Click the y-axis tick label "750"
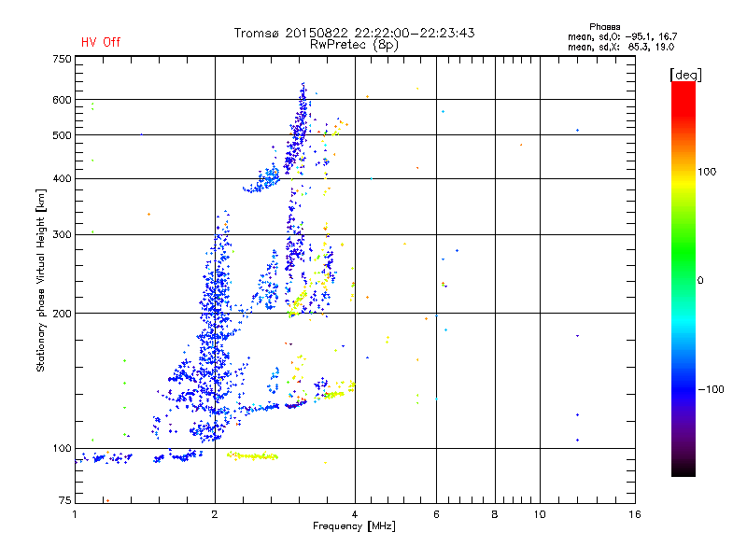 (62, 59)
